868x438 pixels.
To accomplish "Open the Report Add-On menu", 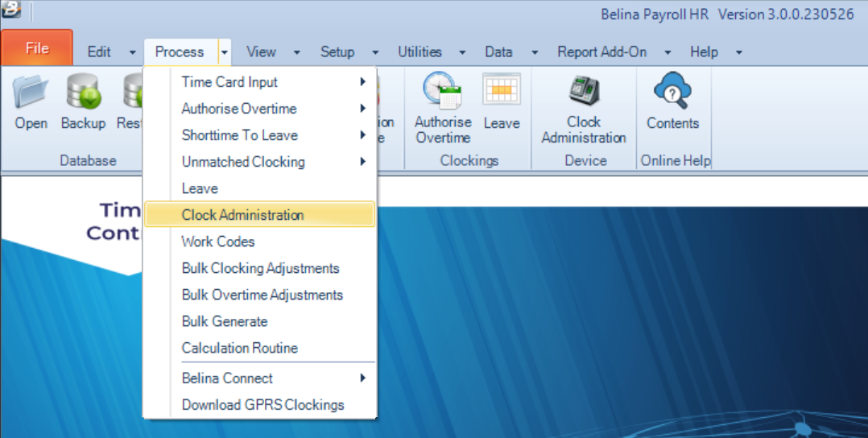I will [x=601, y=52].
